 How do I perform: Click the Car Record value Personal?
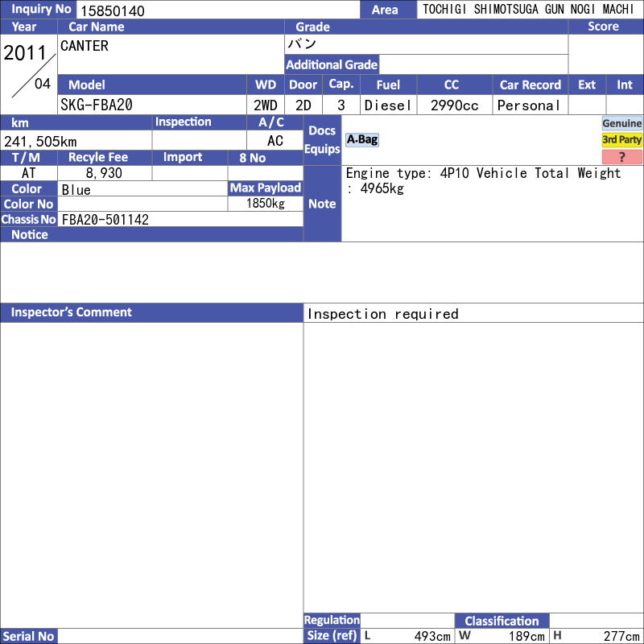[529, 105]
